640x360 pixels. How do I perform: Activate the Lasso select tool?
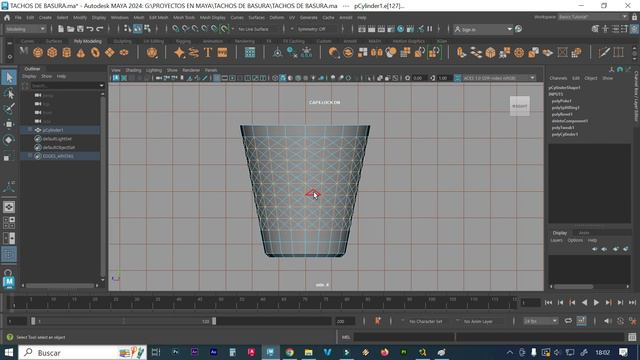[x=9, y=93]
